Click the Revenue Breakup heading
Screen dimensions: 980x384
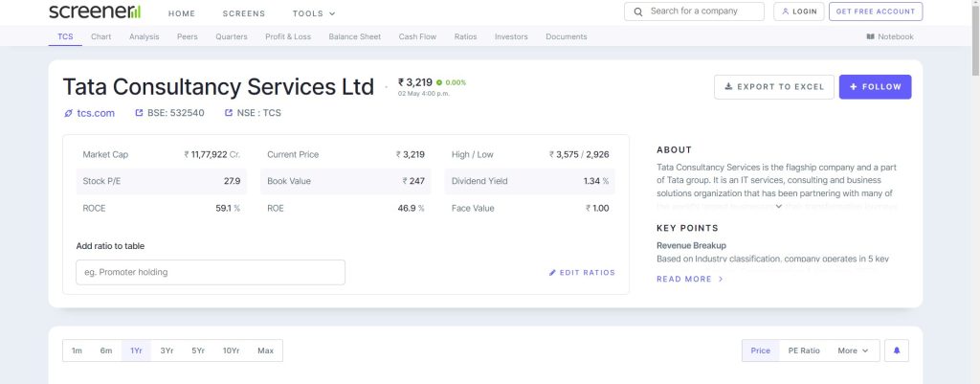click(x=691, y=246)
